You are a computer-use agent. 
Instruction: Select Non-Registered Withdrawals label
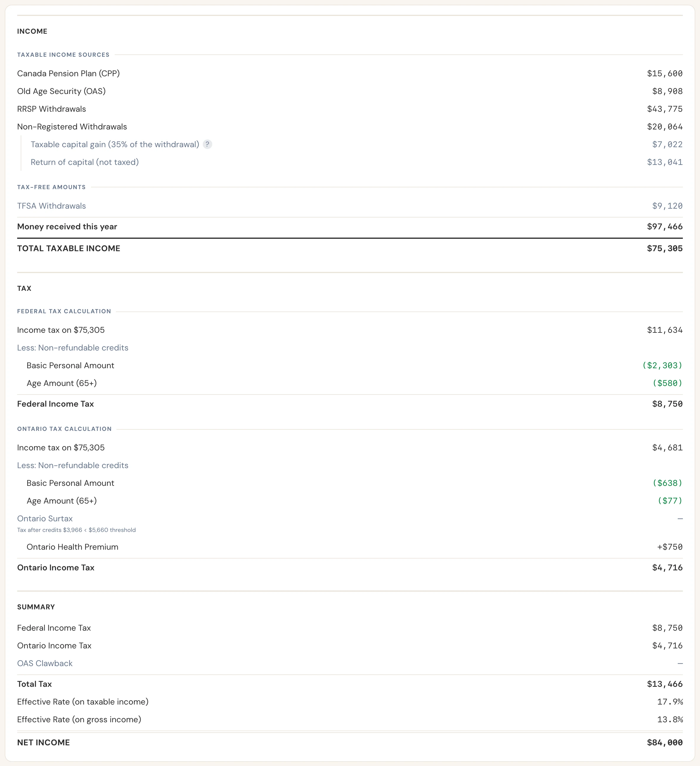click(x=72, y=126)
